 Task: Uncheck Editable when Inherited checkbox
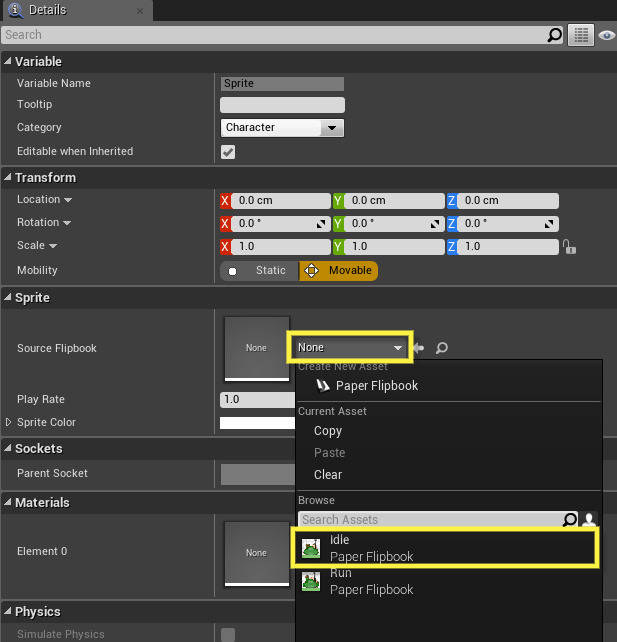click(x=228, y=152)
